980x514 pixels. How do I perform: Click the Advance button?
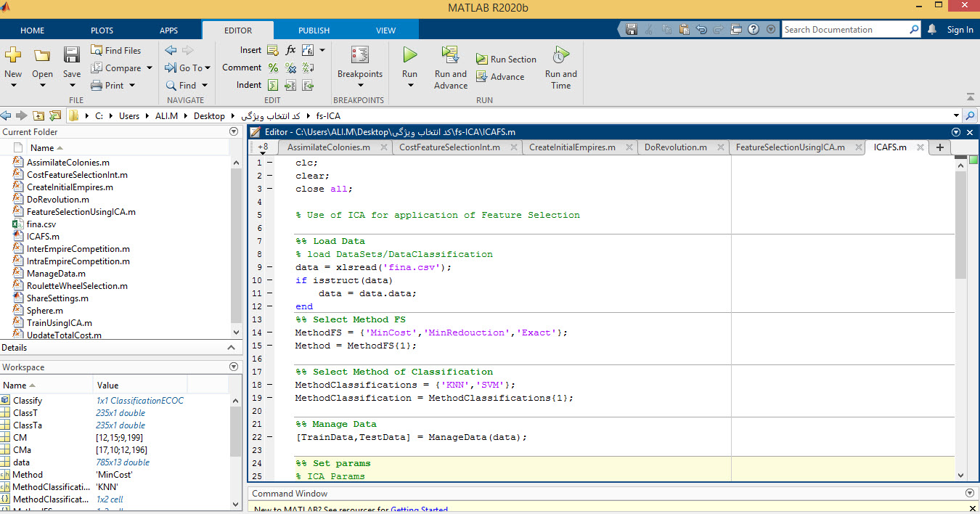pos(500,77)
